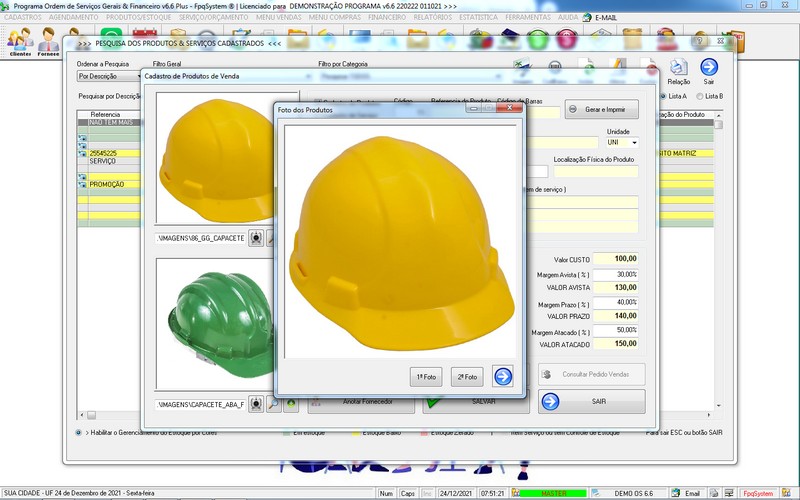Open the Fornecedores toolbar icon
This screenshot has height=500, width=800.
click(x=48, y=41)
